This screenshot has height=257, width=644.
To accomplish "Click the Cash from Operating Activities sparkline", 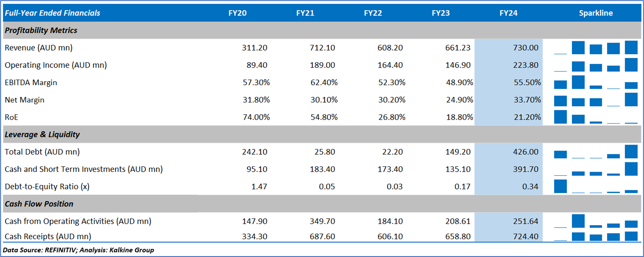I will 596,221.
